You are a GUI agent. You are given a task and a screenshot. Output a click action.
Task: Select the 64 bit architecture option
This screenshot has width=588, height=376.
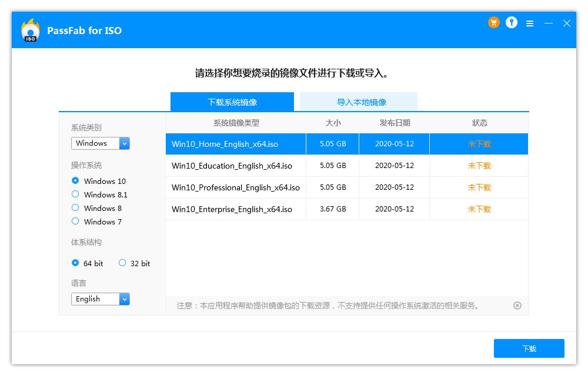coord(75,263)
